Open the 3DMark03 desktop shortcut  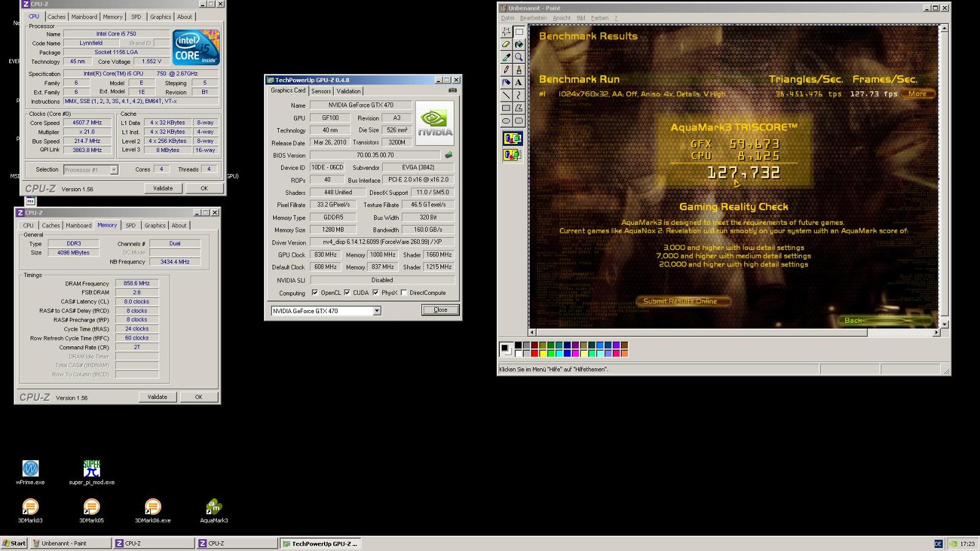click(30, 511)
